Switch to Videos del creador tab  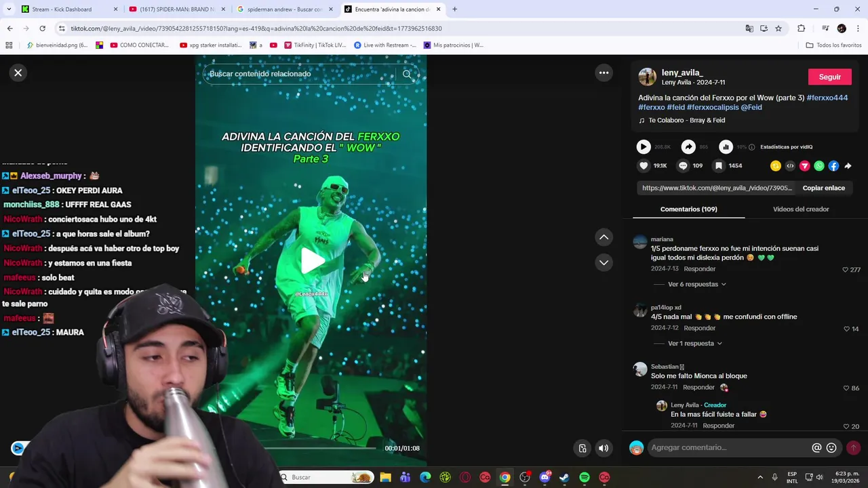coord(800,209)
